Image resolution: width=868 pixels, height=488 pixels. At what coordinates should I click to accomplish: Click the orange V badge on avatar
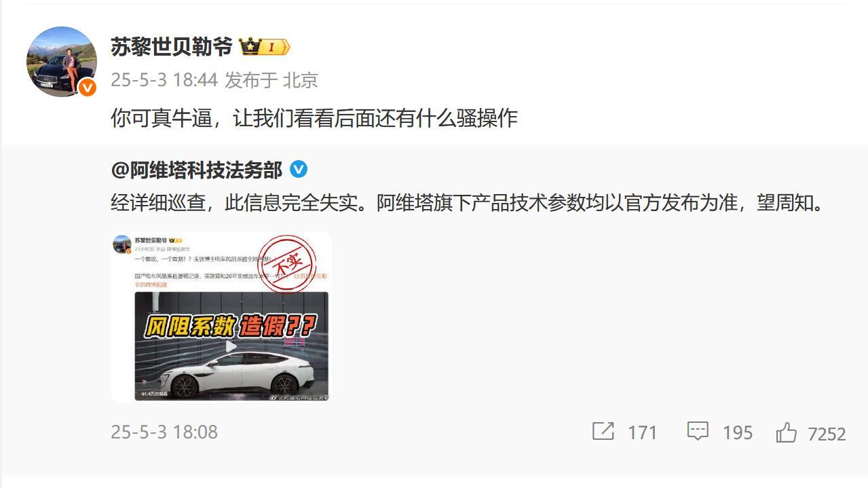87,87
